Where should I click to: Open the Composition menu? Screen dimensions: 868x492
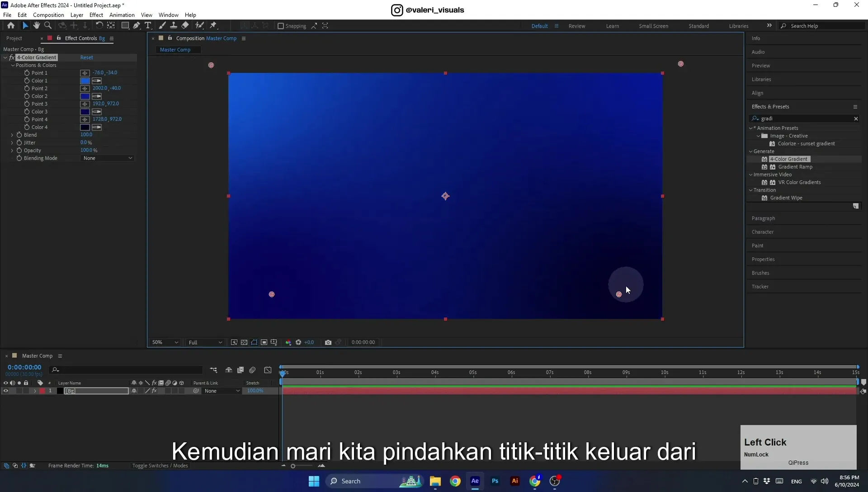tap(48, 15)
